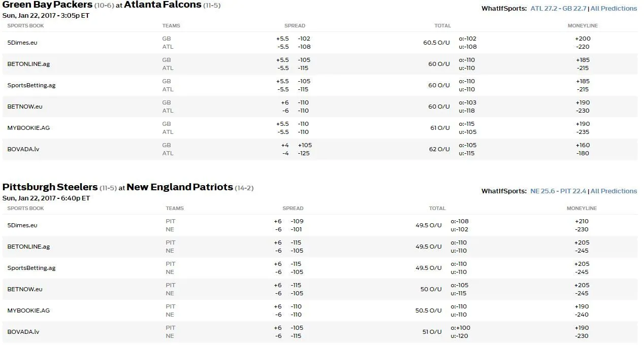Select SportsBetting.ag in Steelers-Patriots table

31,268
